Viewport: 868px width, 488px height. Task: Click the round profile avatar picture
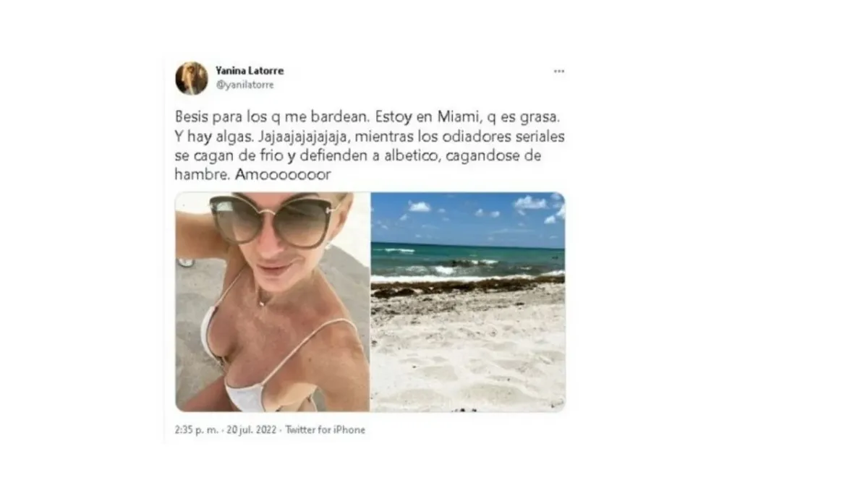[x=191, y=78]
